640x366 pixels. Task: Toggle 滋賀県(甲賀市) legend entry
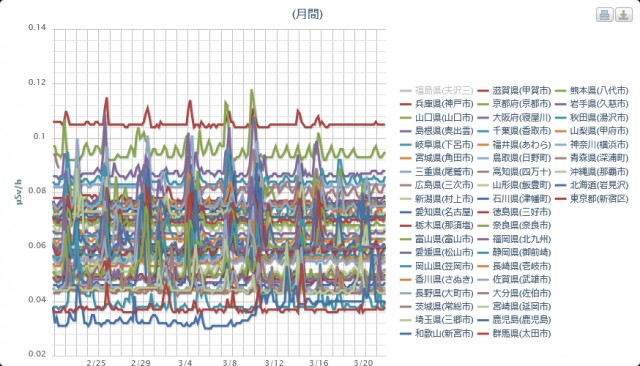(514, 91)
